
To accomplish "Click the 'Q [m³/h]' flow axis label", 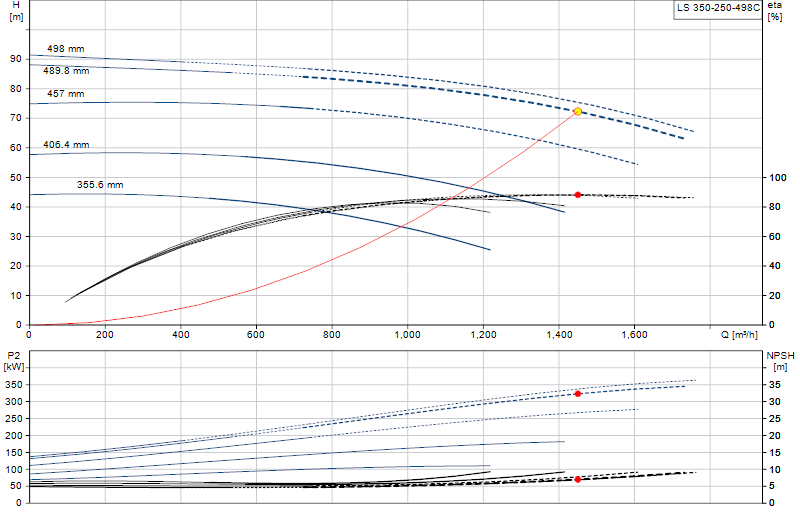I will [739, 335].
